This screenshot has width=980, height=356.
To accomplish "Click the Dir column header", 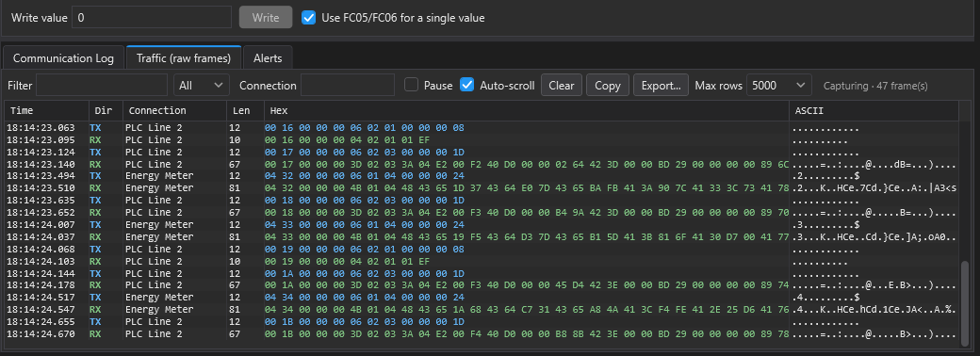I will 106,110.
